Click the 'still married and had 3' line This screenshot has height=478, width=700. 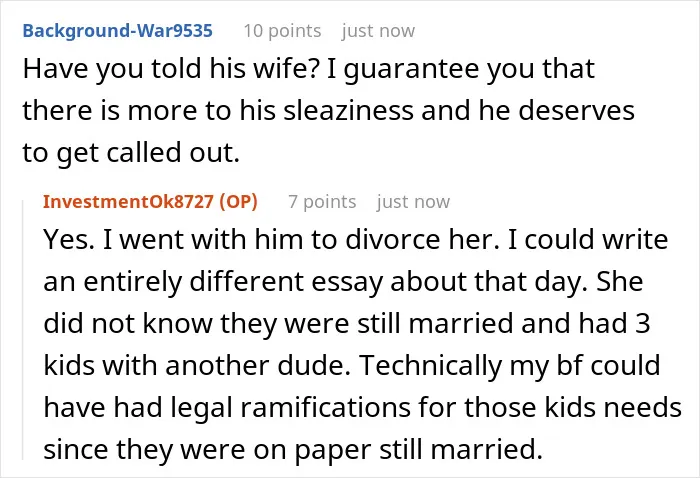pyautogui.click(x=503, y=323)
